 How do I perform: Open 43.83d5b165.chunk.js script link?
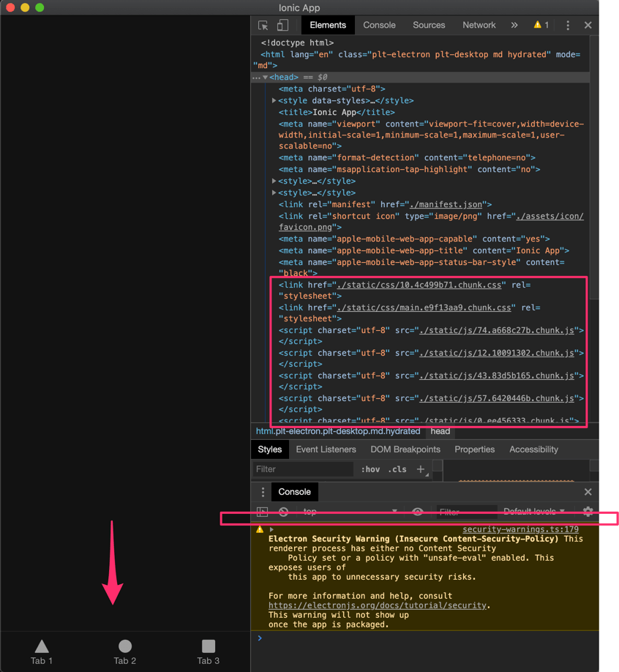pyautogui.click(x=497, y=376)
